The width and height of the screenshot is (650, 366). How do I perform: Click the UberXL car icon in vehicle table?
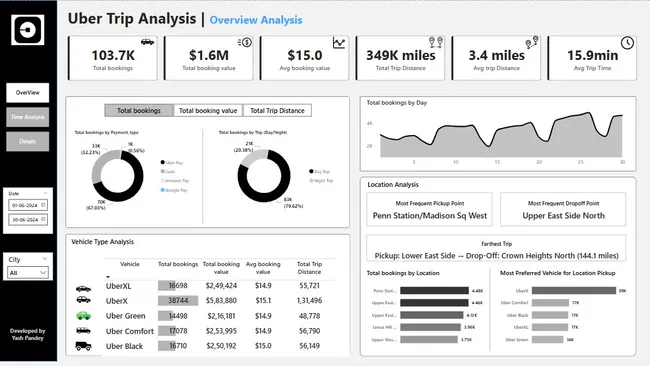click(x=83, y=288)
